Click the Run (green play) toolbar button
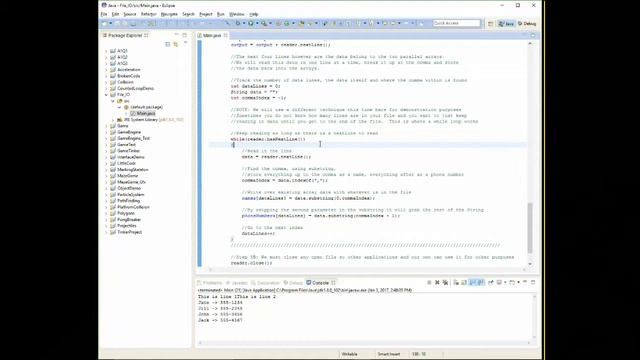This screenshot has height=360, width=640. pyautogui.click(x=251, y=23)
